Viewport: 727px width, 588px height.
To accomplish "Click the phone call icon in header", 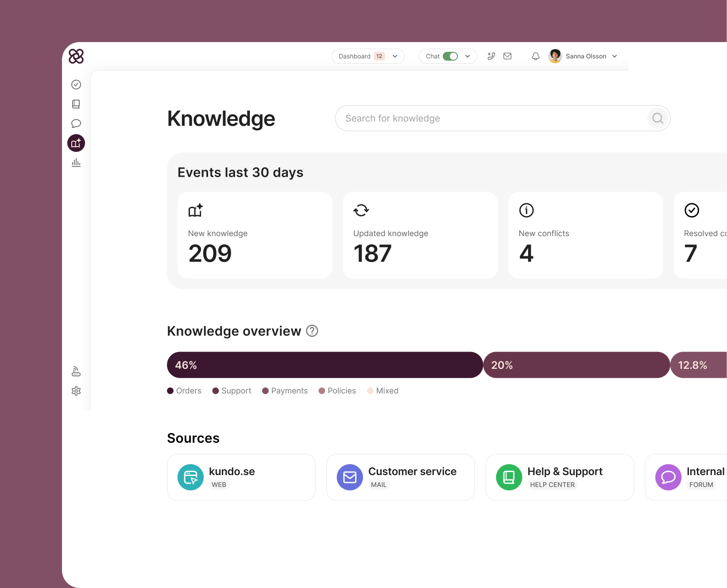I will 491,56.
